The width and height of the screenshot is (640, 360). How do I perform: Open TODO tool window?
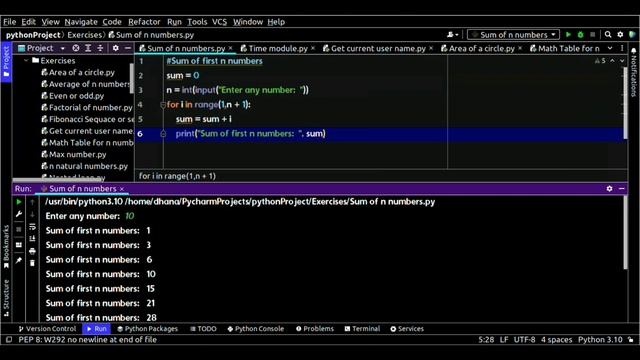(203, 329)
